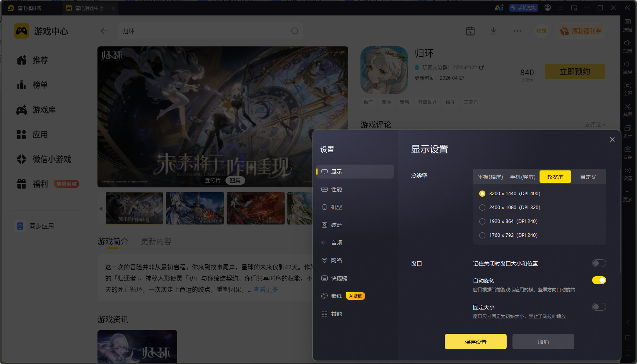Open the downloads icon in game center header
This screenshot has width=637, height=364.
[x=494, y=31]
